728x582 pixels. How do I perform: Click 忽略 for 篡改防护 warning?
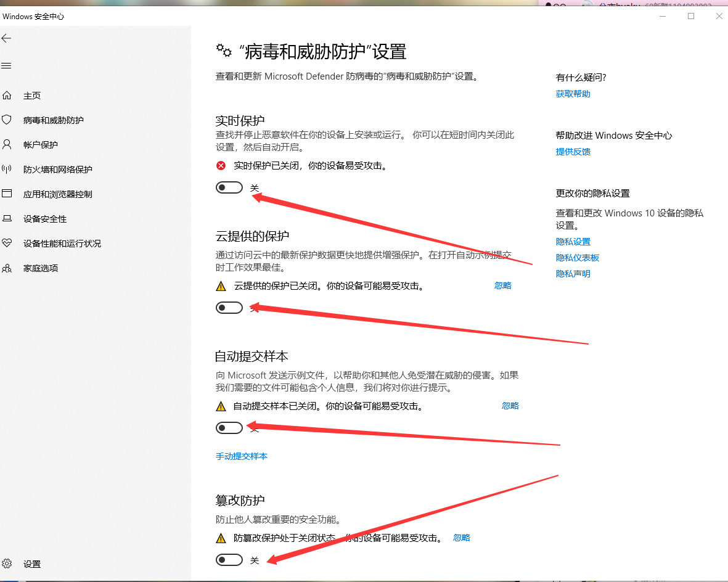click(x=462, y=538)
